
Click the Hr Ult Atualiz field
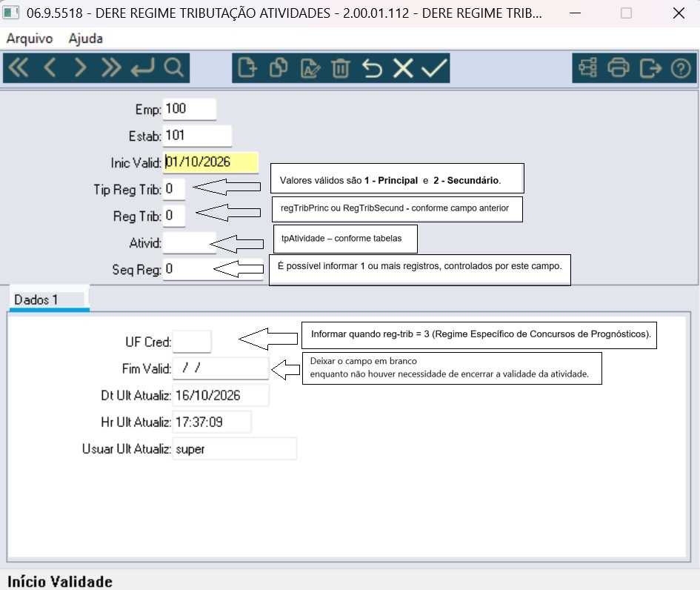click(x=212, y=422)
